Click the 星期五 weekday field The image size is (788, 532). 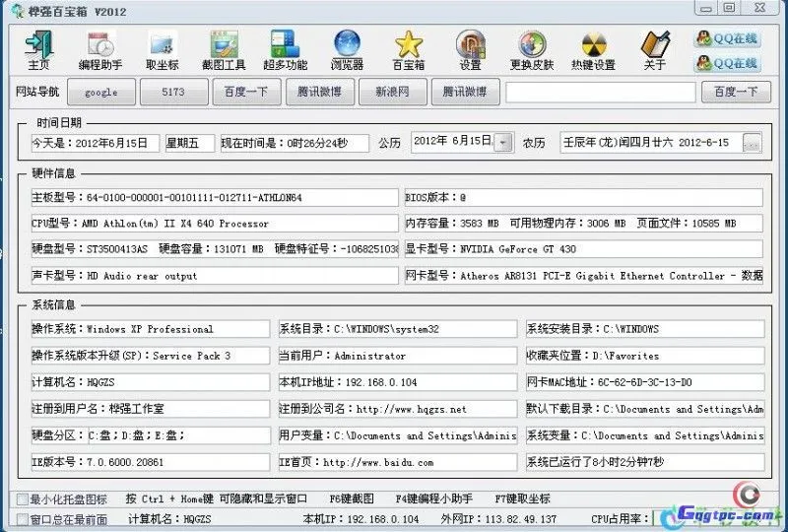pos(190,143)
